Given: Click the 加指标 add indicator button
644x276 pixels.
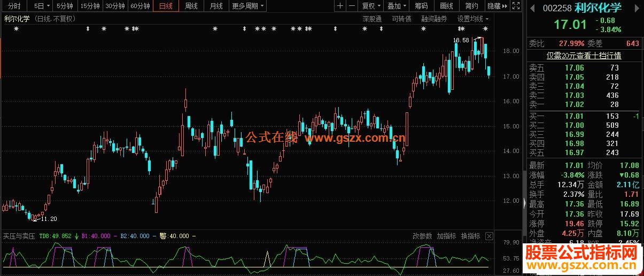Looking at the screenshot, I should coord(446,236).
